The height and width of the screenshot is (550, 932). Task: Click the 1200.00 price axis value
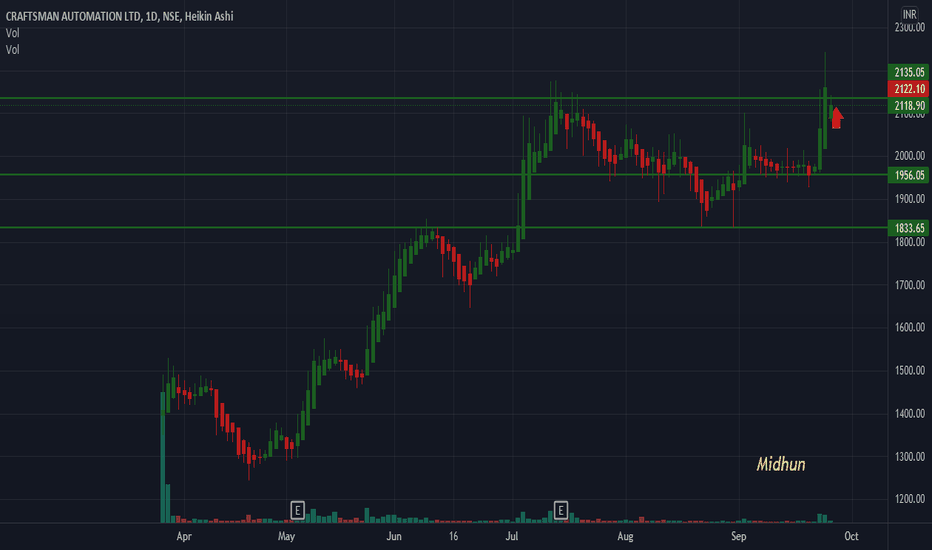pos(909,499)
